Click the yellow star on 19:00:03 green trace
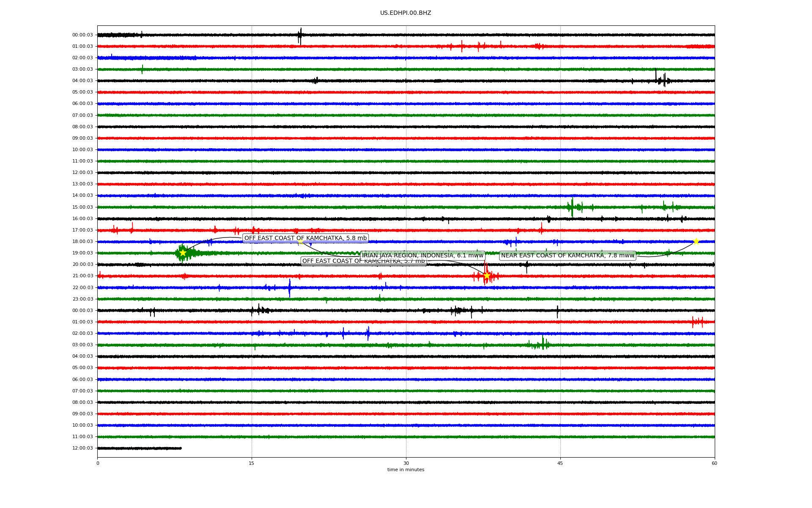The image size is (812, 508). (x=183, y=253)
